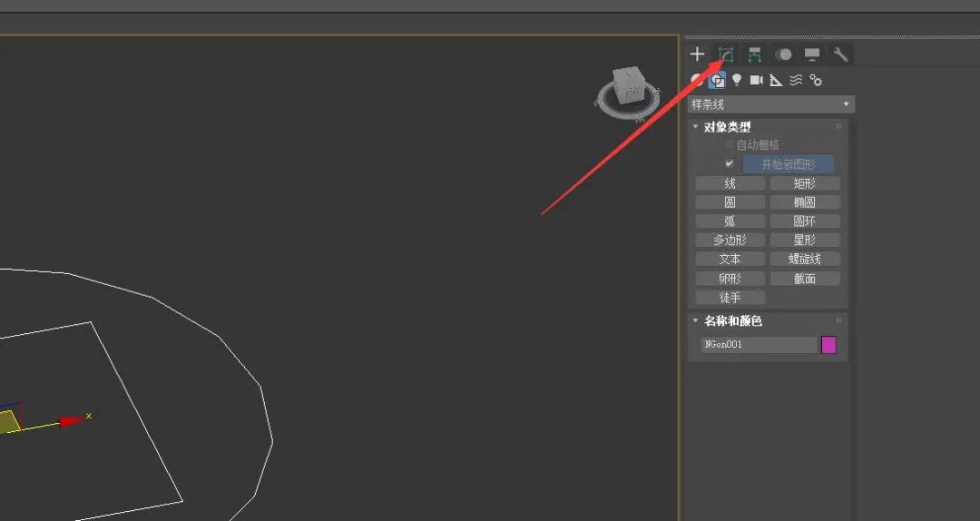
Task: Choose the 圆环 shape button
Action: [805, 221]
